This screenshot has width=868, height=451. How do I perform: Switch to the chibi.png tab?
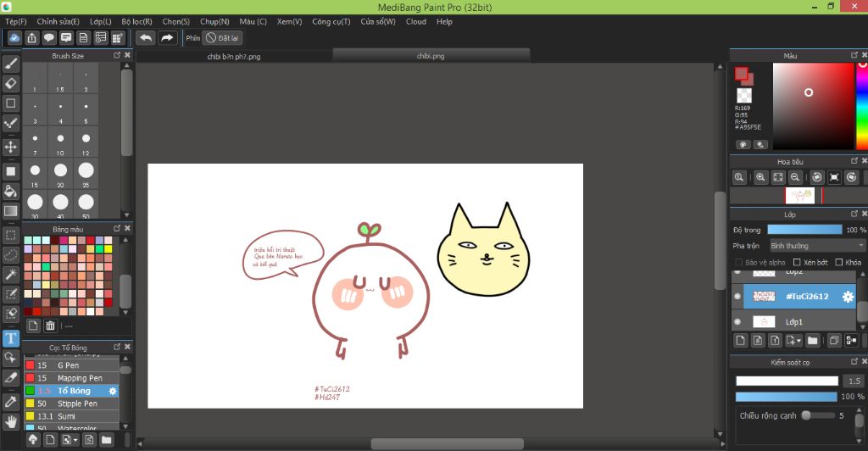(431, 56)
